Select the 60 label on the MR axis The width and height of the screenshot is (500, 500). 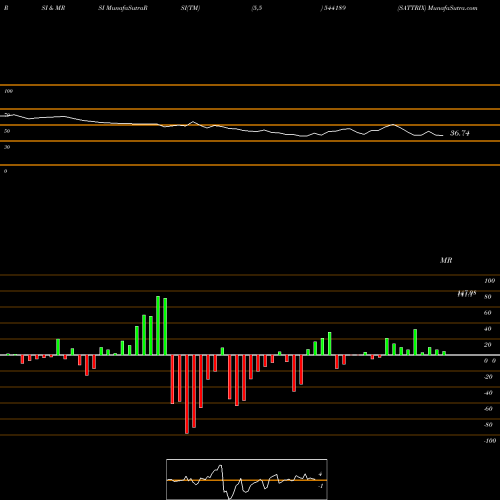488,313
